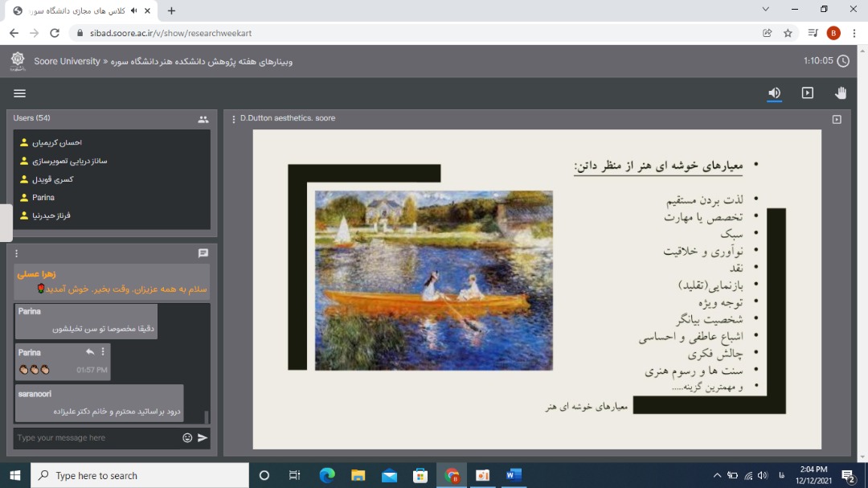
Task: Open more options on Parina's clapping message
Action: click(x=103, y=352)
